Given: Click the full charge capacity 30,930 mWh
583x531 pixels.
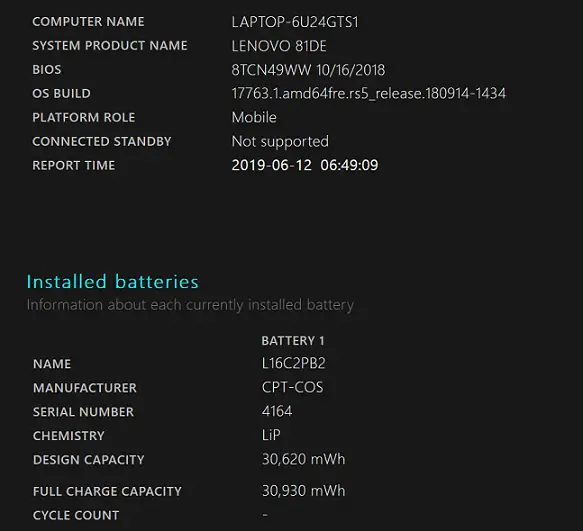Looking at the screenshot, I should [x=303, y=491].
